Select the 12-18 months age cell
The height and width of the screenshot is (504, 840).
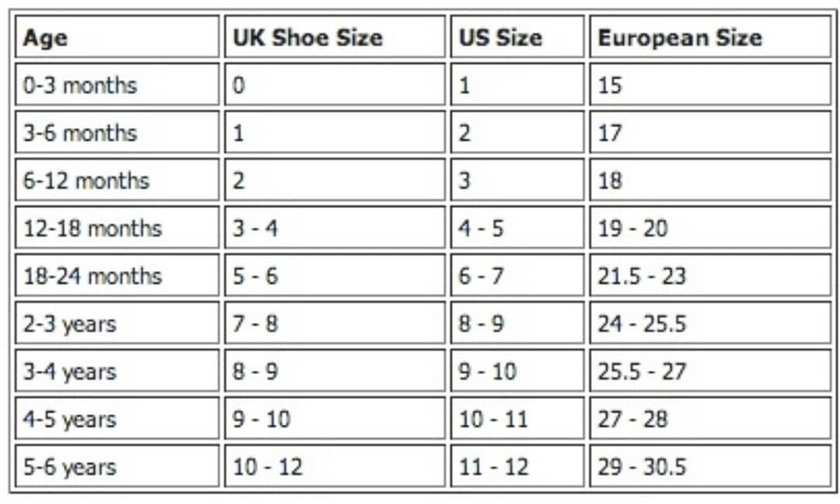[117, 227]
